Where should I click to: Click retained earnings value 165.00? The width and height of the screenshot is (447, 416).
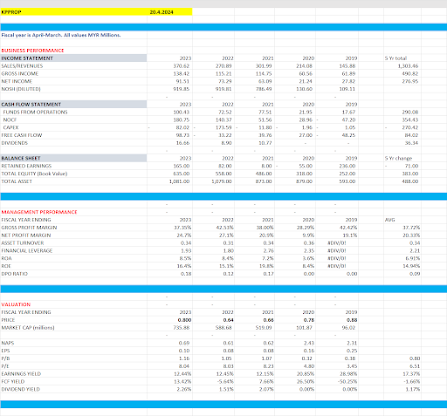(182, 166)
